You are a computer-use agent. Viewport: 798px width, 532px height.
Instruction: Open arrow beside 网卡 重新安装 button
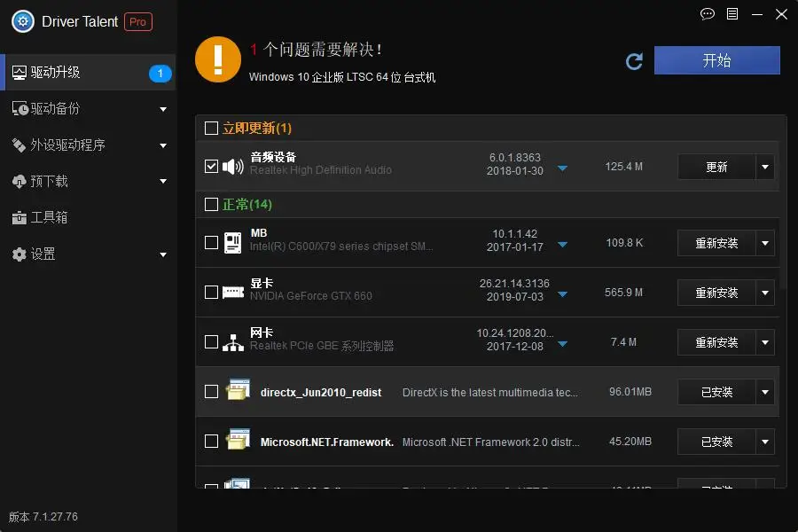pos(765,342)
